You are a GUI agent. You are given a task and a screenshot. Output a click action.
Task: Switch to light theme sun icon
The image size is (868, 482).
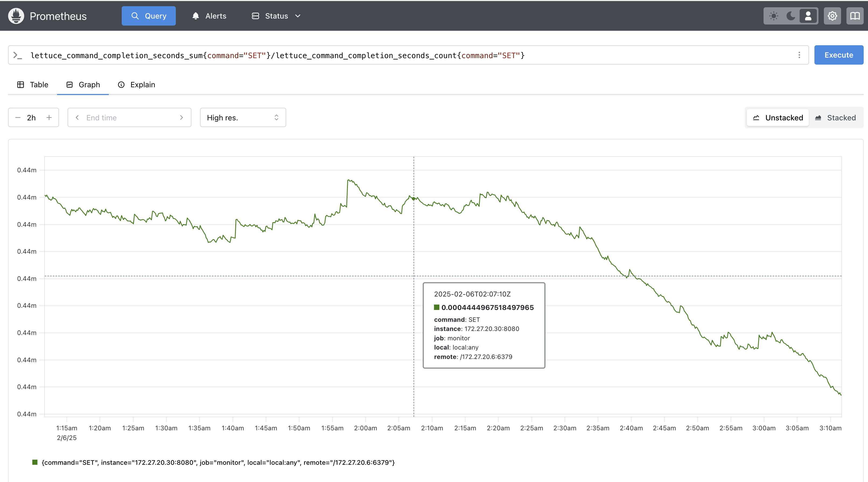pyautogui.click(x=774, y=16)
